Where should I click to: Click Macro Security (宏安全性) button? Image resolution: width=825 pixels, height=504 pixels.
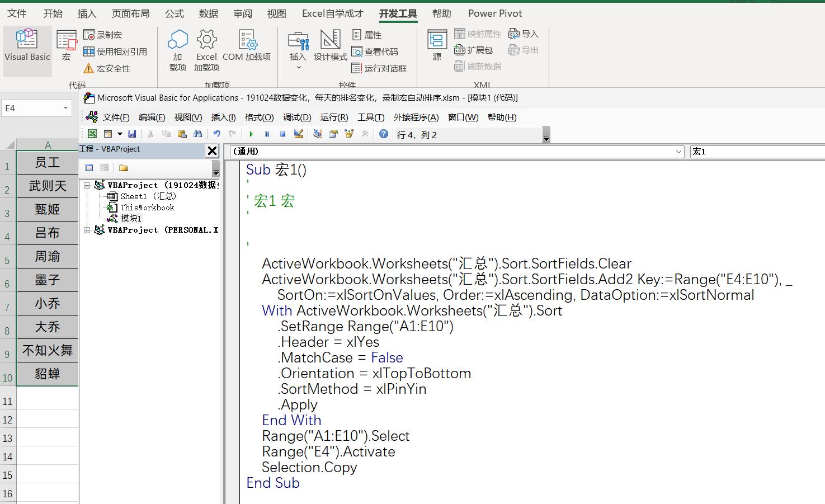[107, 68]
